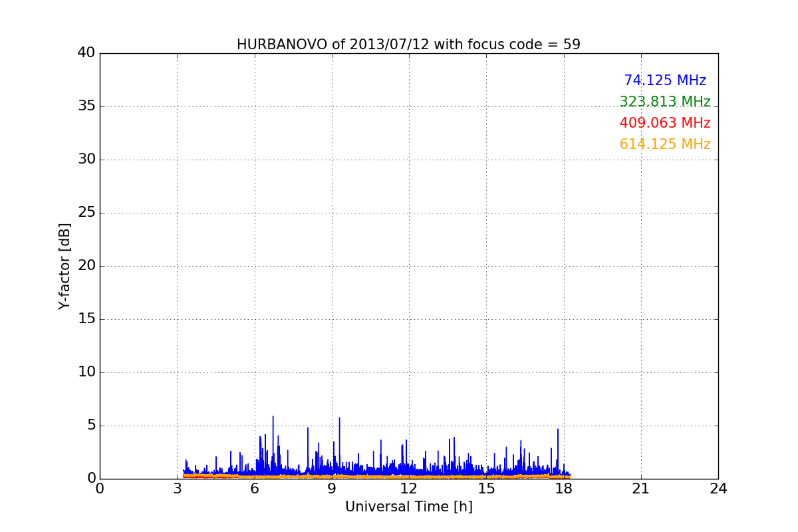Click the x-axis tick label 15
Viewport: 798px width, 532px height.
click(x=486, y=489)
